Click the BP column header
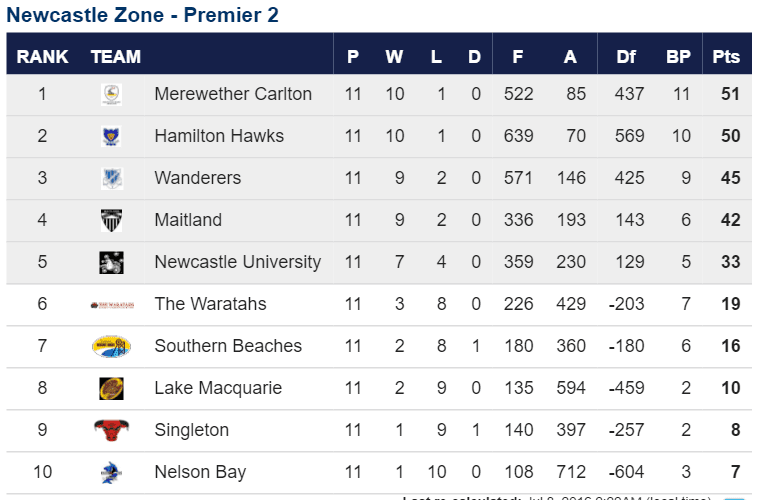 678,57
